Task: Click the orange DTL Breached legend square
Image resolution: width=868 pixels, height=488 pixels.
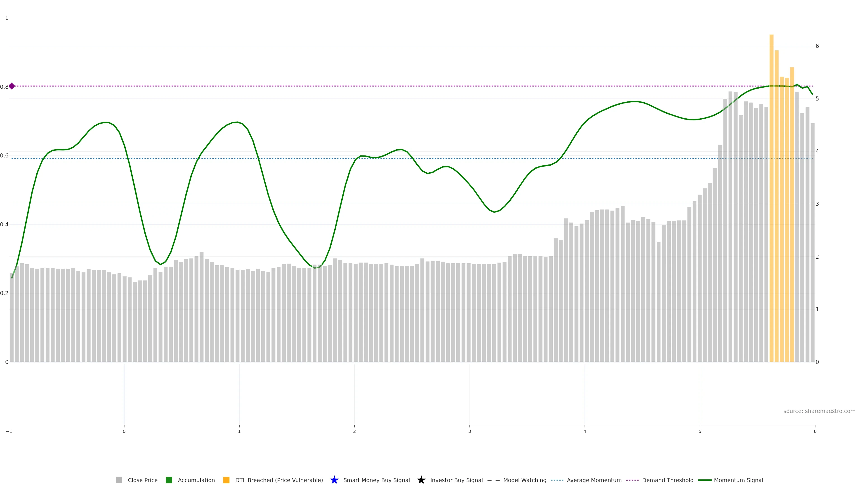Action: click(x=226, y=480)
